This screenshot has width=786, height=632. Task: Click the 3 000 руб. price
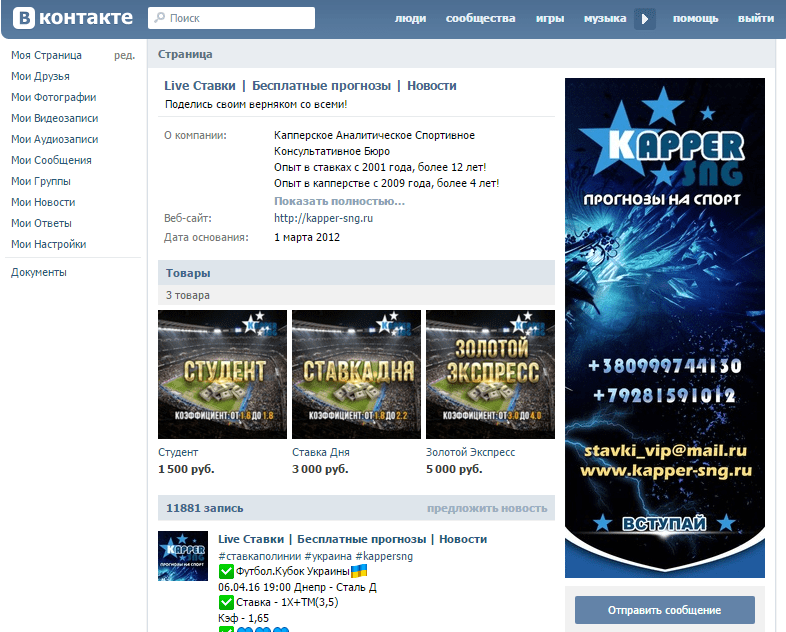[x=320, y=469]
